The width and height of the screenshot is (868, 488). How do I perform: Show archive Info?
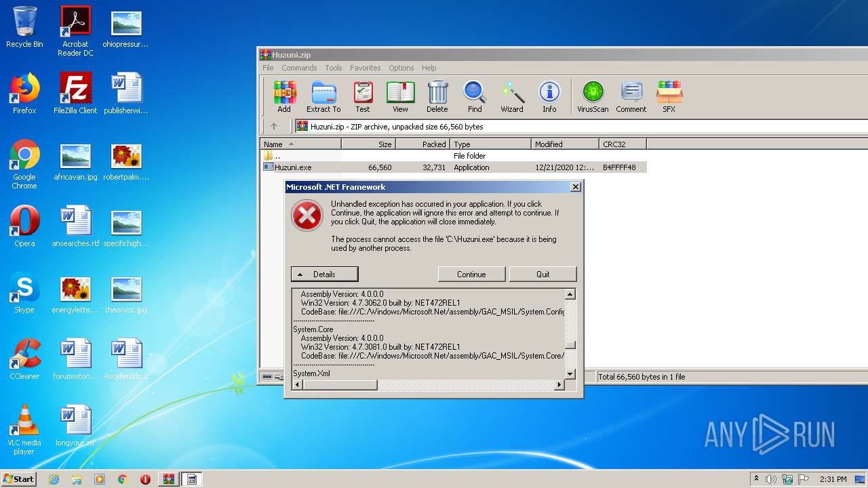pyautogui.click(x=549, y=96)
